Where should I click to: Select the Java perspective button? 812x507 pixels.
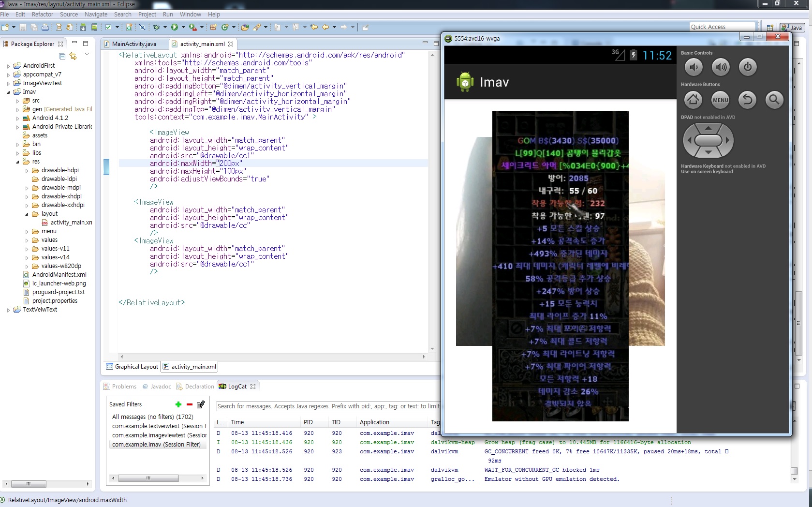point(792,28)
